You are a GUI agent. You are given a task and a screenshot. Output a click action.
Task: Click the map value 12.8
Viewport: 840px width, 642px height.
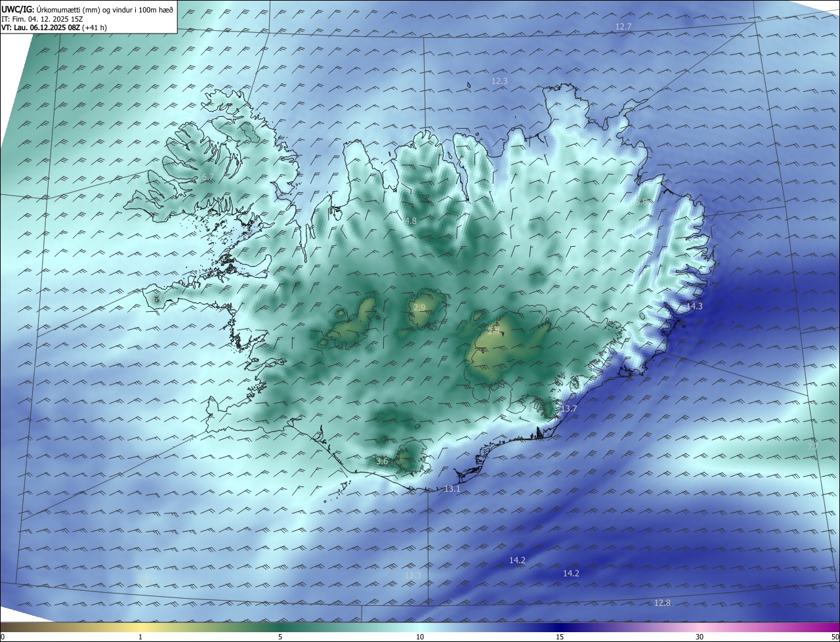pos(663,603)
